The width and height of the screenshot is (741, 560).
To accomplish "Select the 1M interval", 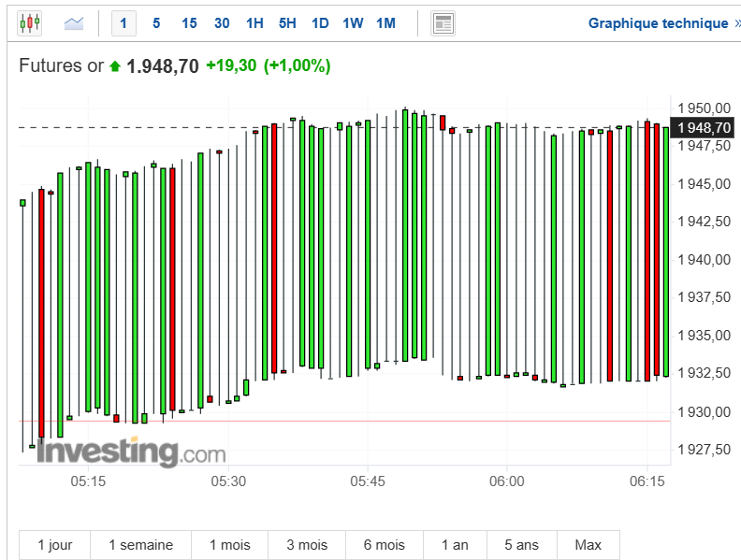I will click(385, 23).
